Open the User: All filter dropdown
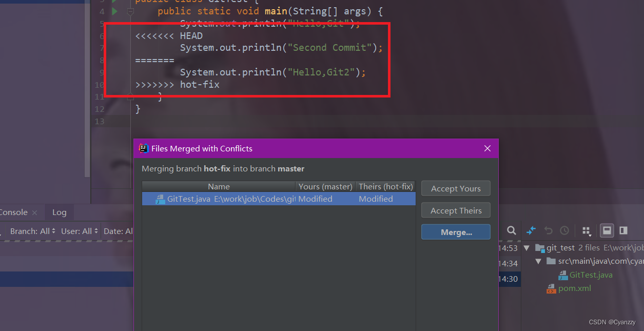Viewport: 644px width, 331px height. tap(80, 231)
